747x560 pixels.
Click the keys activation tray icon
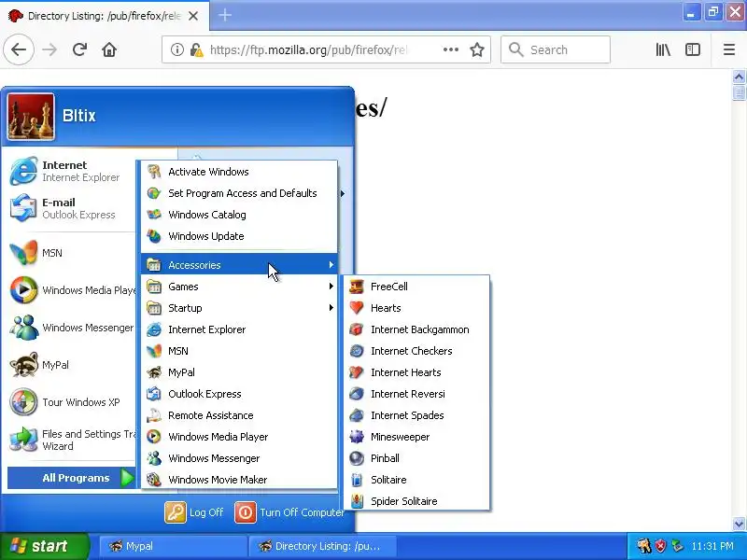pyautogui.click(x=644, y=546)
